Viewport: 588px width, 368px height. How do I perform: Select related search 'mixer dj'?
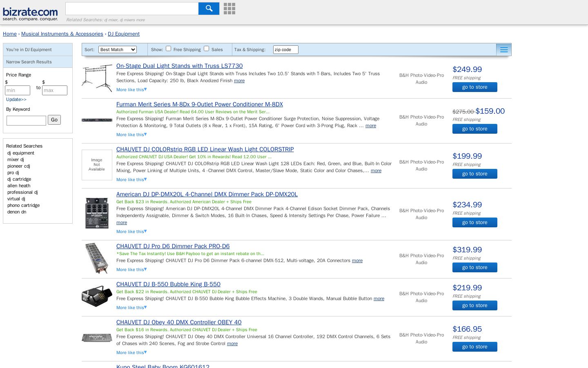[x=16, y=159]
